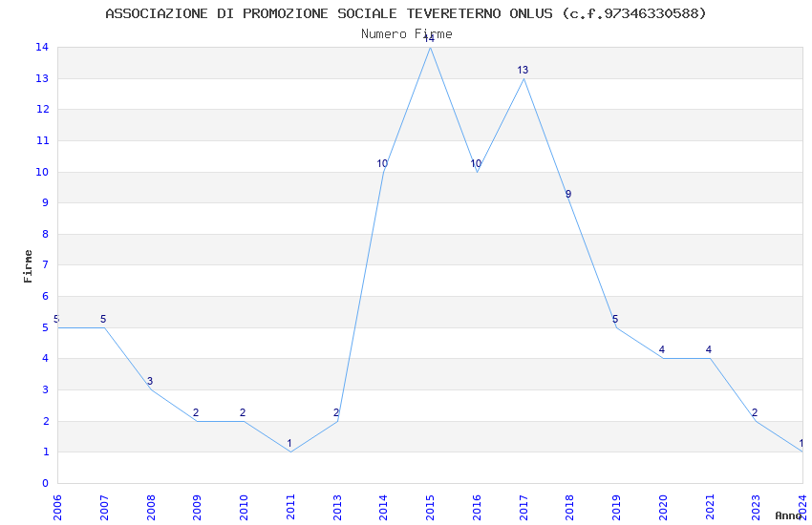Click the 'Numero Firme' subtitle

(406, 34)
